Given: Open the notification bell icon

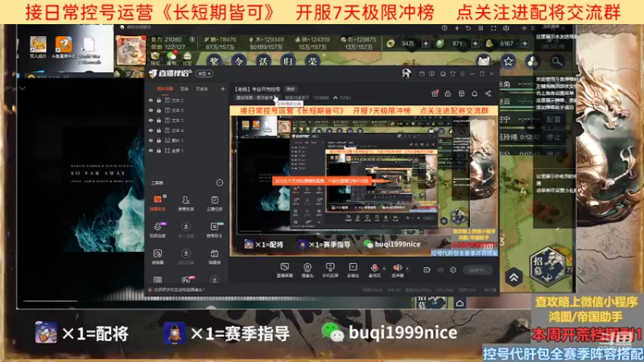Looking at the screenshot, I should [x=475, y=93].
